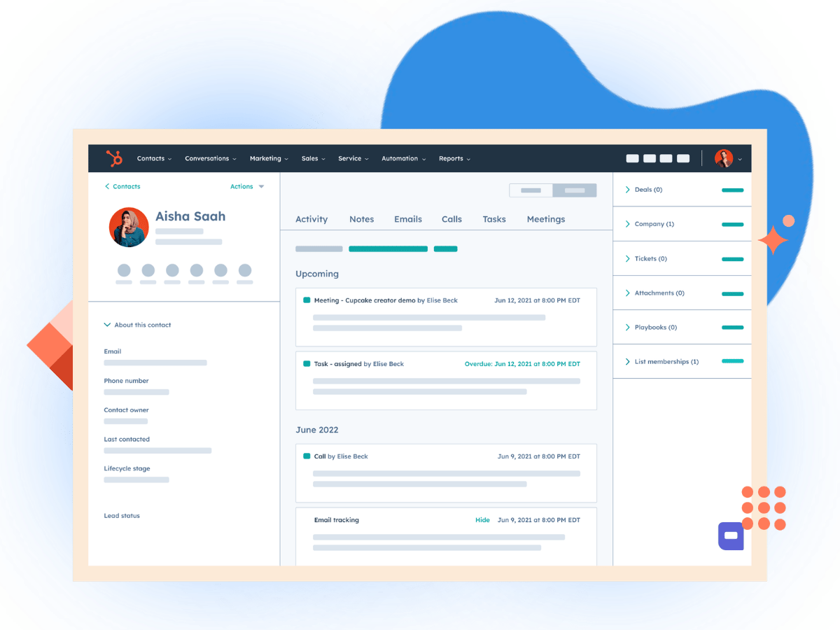Click the Last contacted property label
This screenshot has height=630, width=840.
pos(127,440)
